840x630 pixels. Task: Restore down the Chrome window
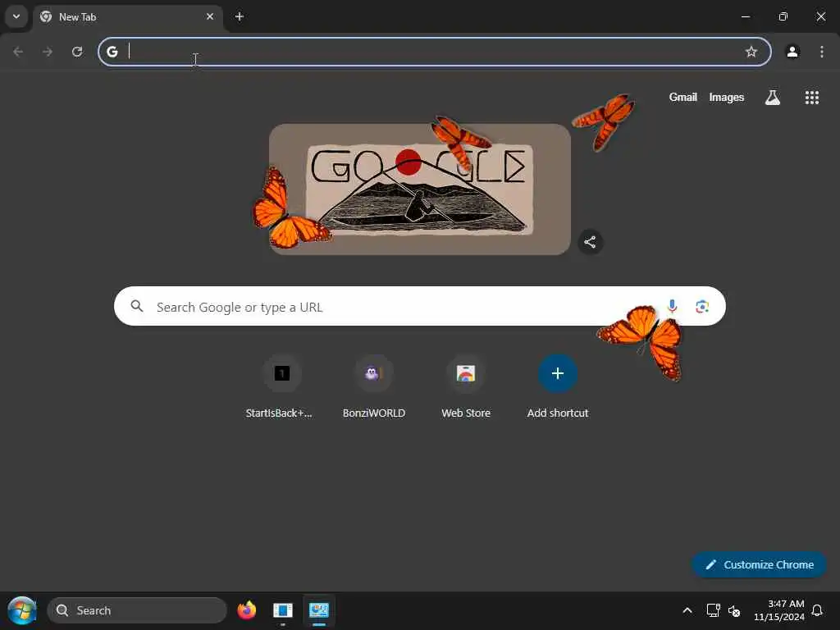pos(783,16)
